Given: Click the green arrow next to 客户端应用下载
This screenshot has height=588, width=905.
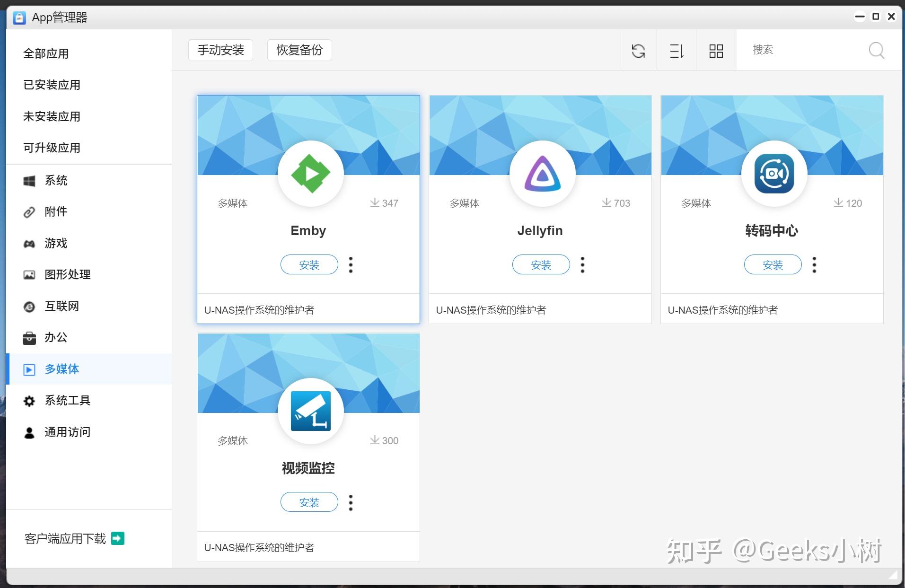Looking at the screenshot, I should point(117,538).
